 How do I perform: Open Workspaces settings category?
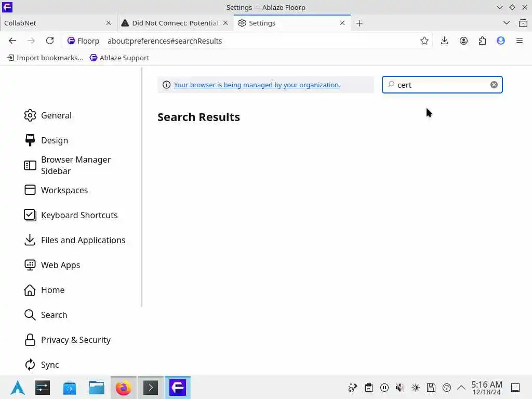(56, 190)
